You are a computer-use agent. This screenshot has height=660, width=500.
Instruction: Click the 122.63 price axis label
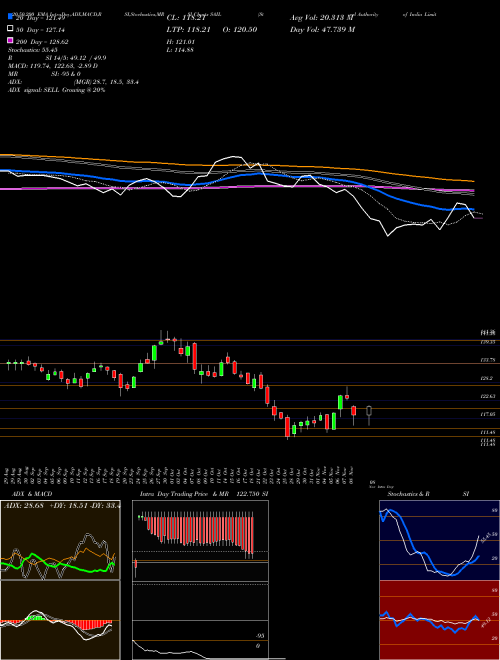click(x=488, y=396)
